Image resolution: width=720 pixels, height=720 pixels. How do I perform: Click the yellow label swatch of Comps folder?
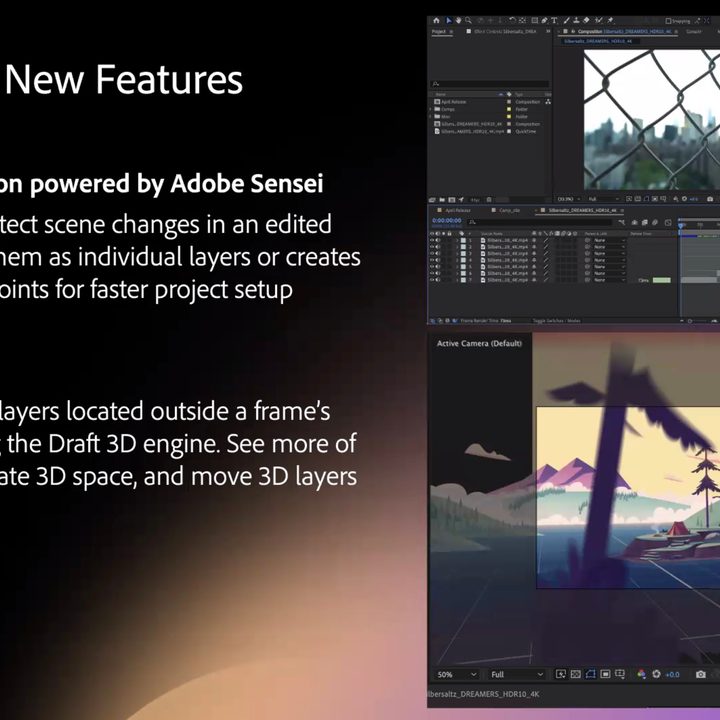(x=509, y=109)
